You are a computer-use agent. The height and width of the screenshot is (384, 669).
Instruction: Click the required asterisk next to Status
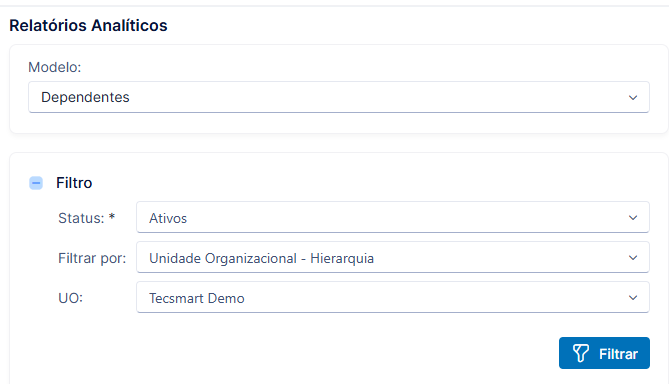(x=112, y=216)
